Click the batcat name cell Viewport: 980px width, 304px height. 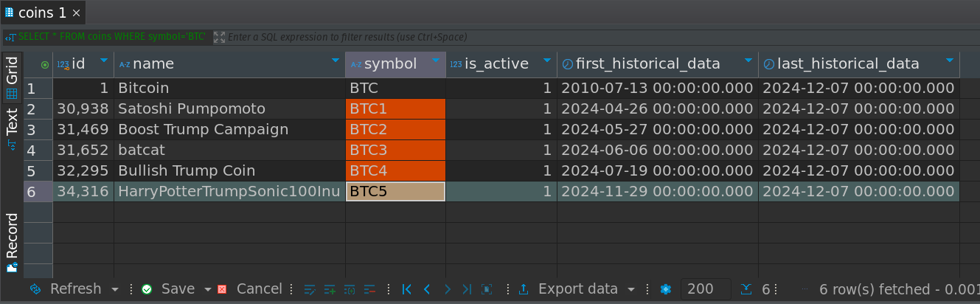[x=229, y=151]
